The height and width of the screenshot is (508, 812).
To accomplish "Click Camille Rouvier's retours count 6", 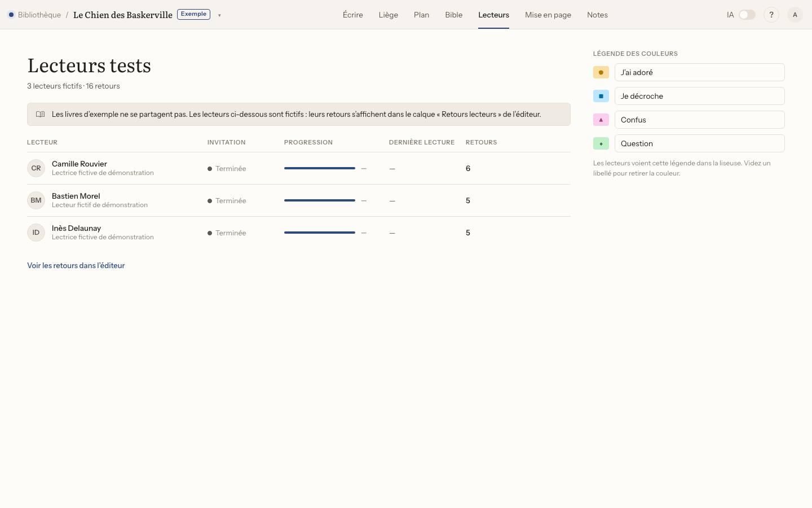I will point(468,168).
